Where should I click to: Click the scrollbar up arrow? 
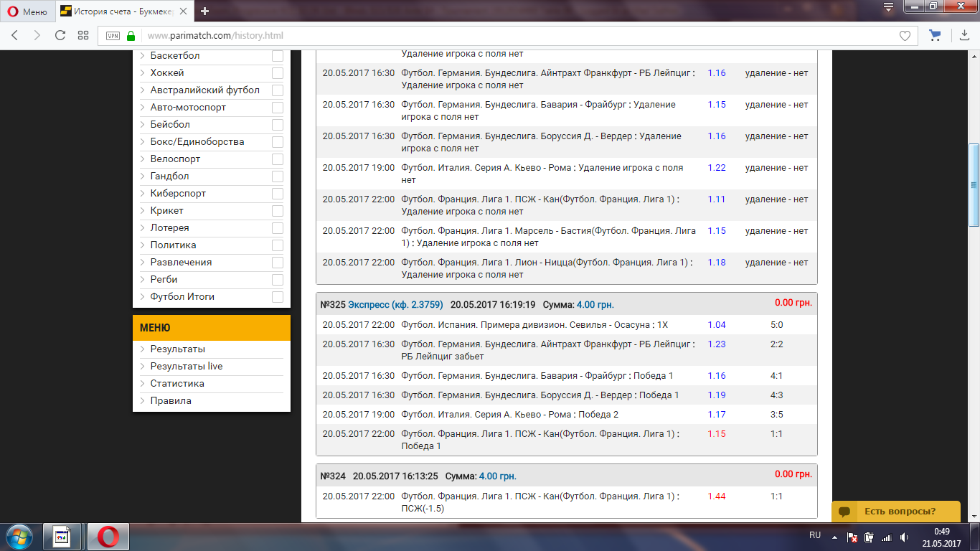[974, 56]
